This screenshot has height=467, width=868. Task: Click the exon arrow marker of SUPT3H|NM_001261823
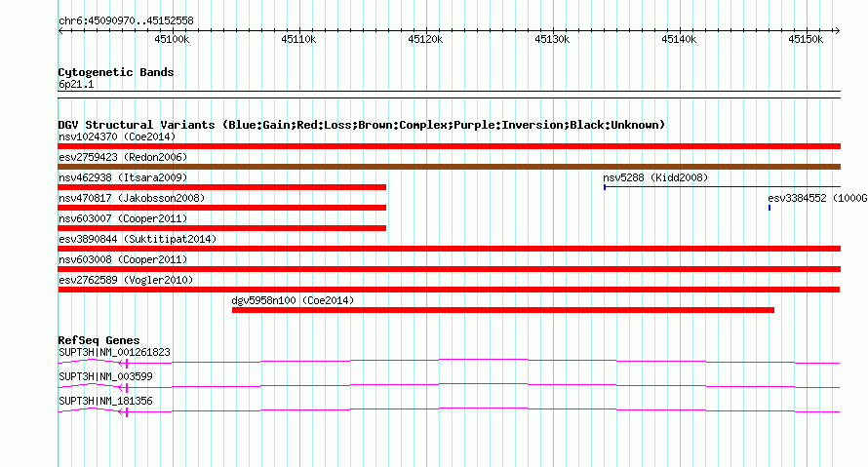click(124, 364)
